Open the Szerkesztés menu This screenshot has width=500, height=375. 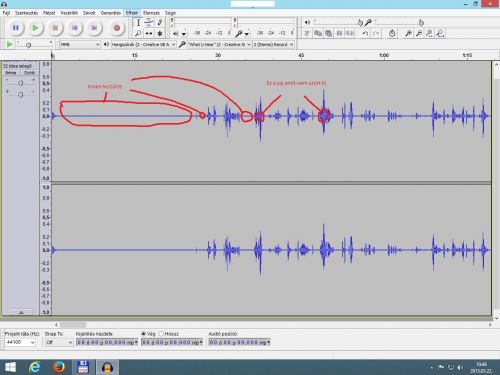(26, 13)
